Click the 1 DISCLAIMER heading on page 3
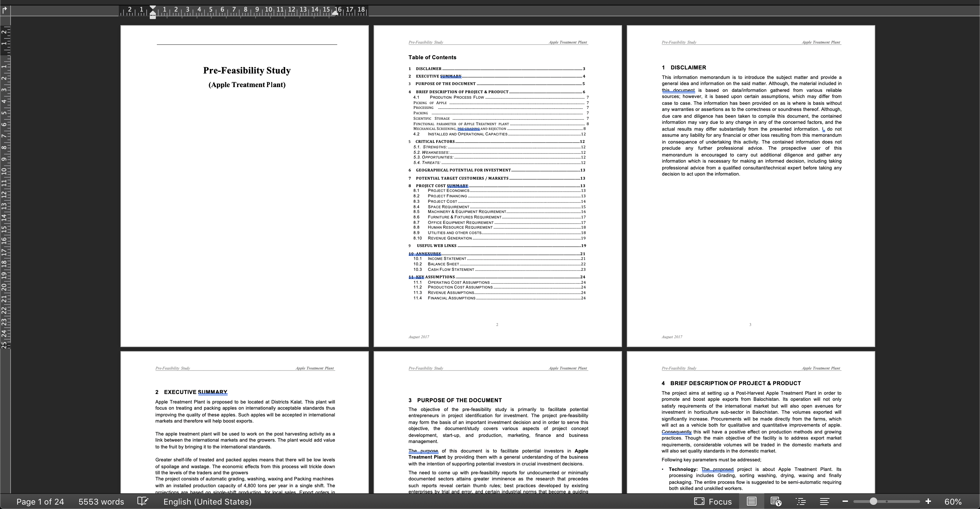Image resolution: width=980 pixels, height=509 pixels. [x=684, y=67]
